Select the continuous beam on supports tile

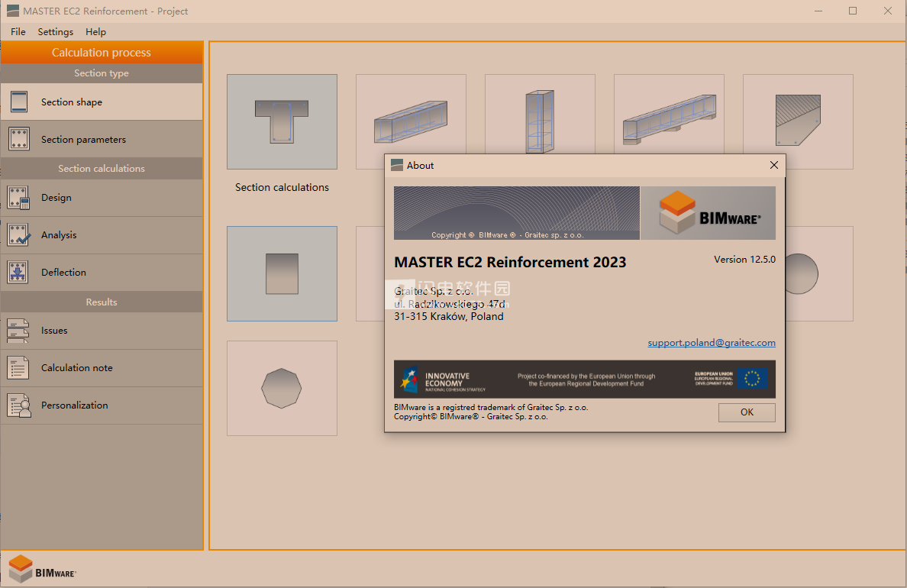coord(669,114)
